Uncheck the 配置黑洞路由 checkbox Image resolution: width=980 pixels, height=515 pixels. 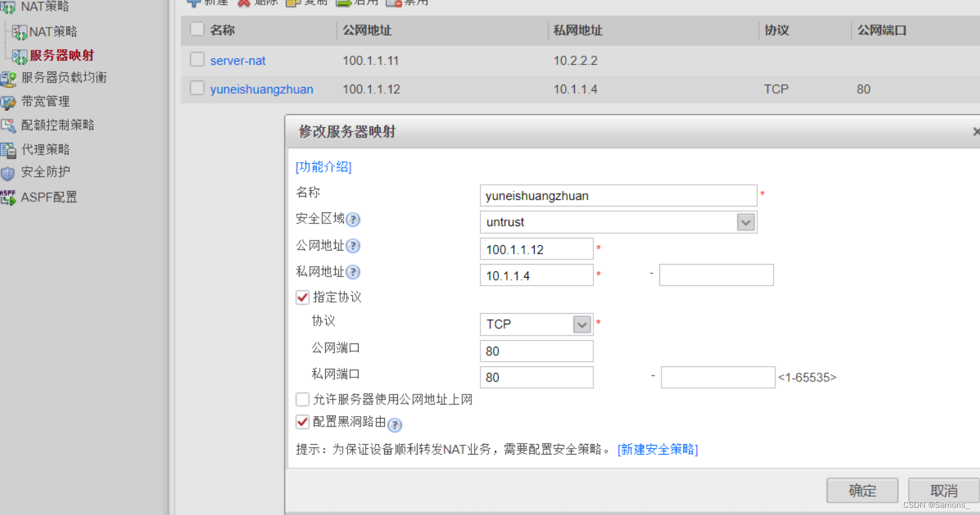pyautogui.click(x=302, y=422)
